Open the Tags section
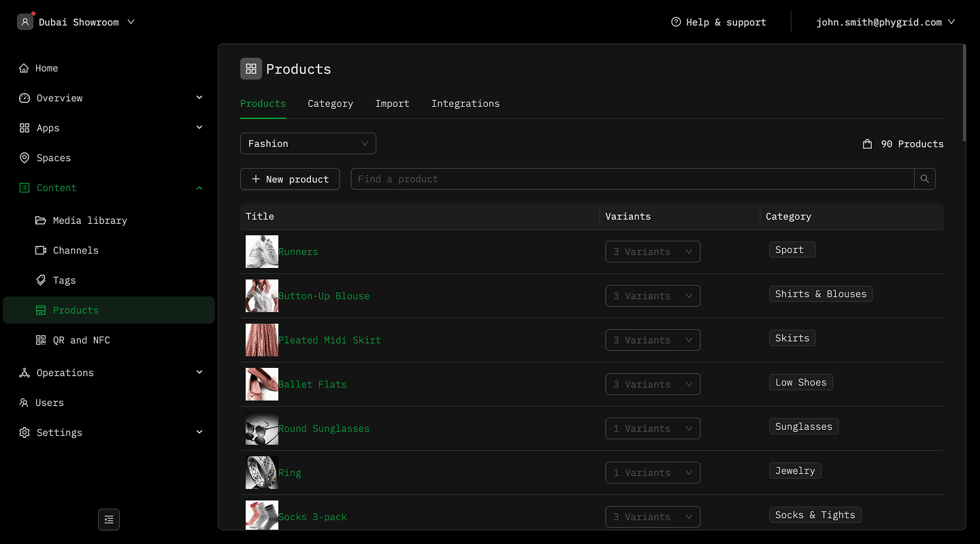Screen dimensions: 980x544 click(x=64, y=280)
